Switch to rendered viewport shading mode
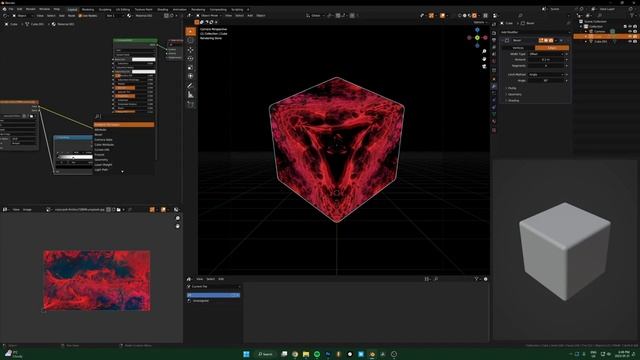 click(x=474, y=16)
